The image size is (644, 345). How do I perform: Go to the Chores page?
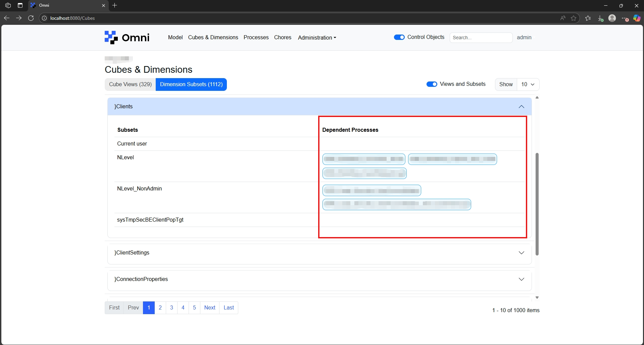(283, 38)
